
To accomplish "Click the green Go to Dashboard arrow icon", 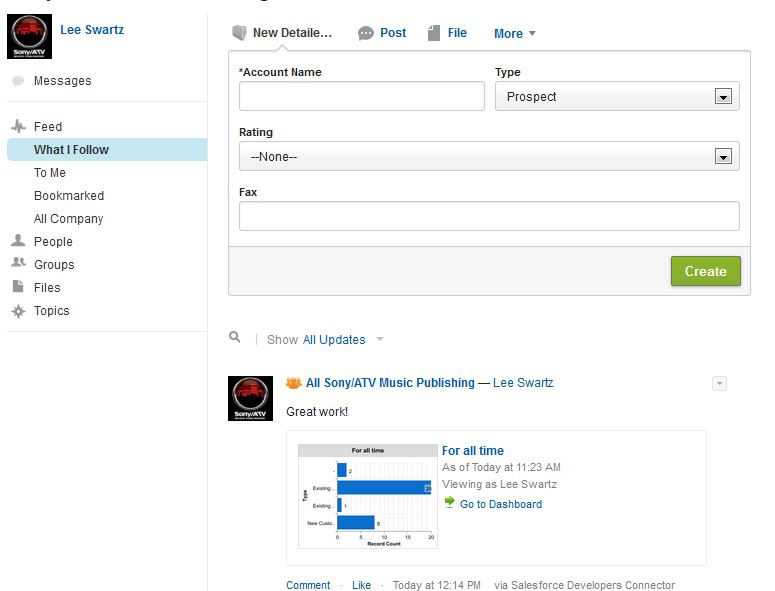I will [x=449, y=503].
